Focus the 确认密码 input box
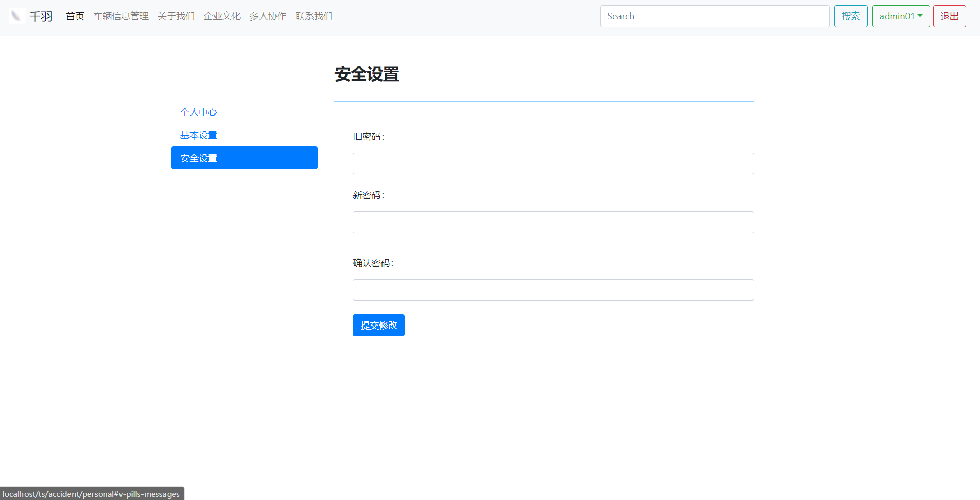 click(553, 290)
